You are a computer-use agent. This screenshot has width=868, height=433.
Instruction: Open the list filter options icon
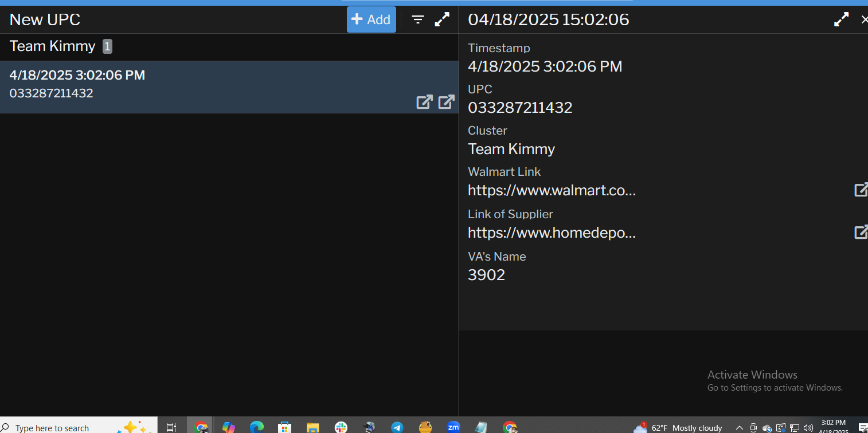click(x=418, y=20)
